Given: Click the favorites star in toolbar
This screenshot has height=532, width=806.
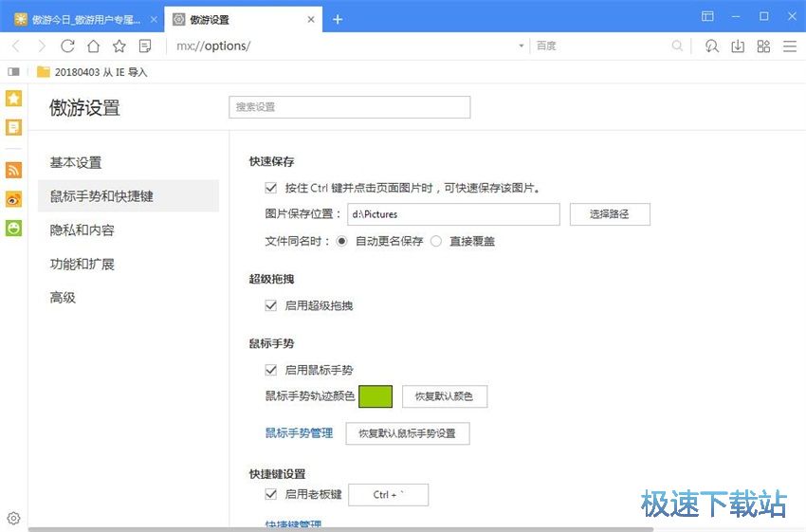Looking at the screenshot, I should [119, 46].
